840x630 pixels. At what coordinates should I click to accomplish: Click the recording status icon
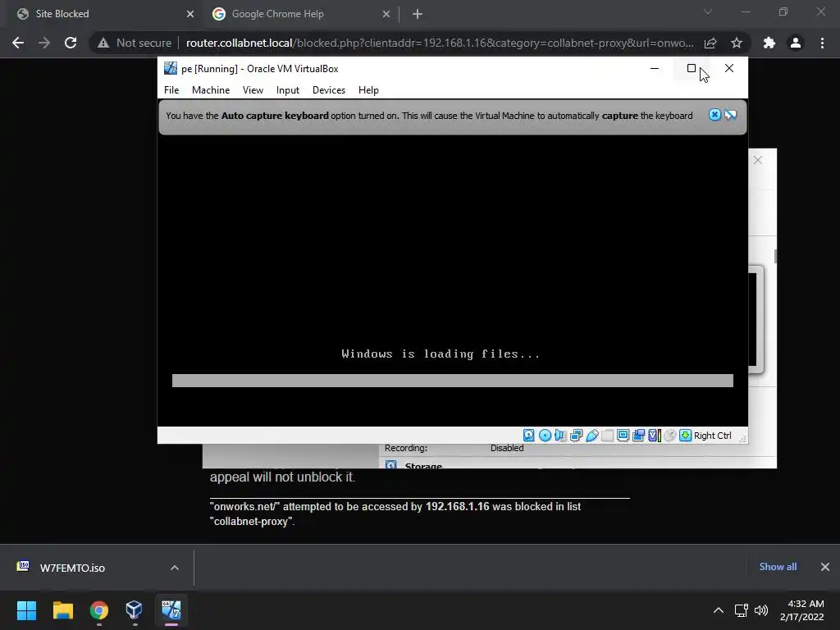pos(638,436)
